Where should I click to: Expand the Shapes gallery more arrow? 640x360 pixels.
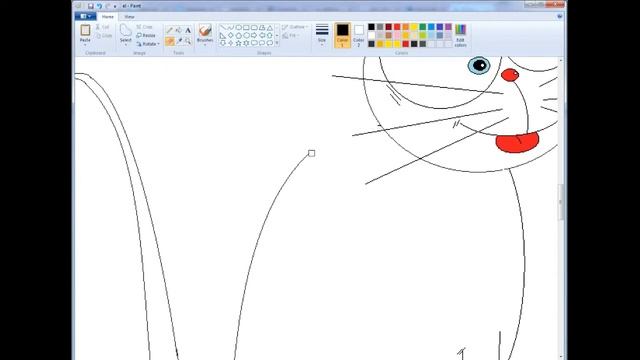277,43
